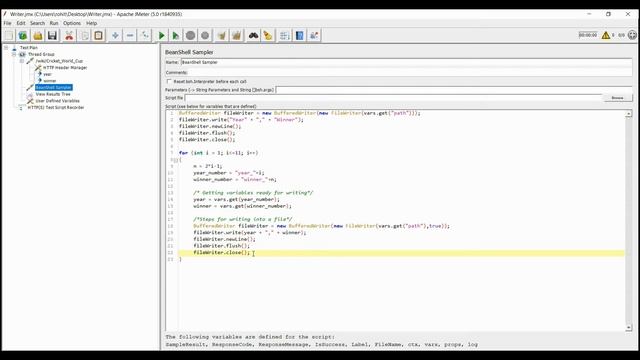Click the Clear All results icon
This screenshot has height=360, width=640.
pos(236,36)
